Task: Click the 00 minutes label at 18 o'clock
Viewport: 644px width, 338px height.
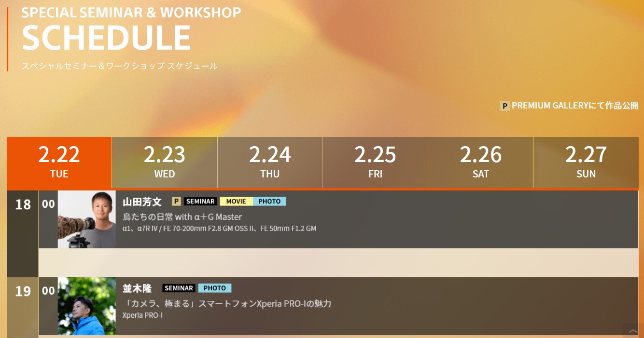Action: click(x=48, y=204)
